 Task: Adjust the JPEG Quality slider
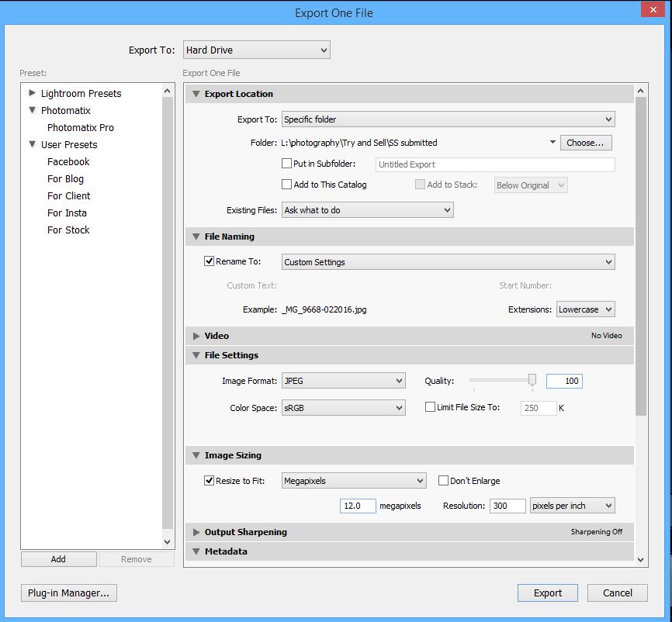[x=532, y=381]
